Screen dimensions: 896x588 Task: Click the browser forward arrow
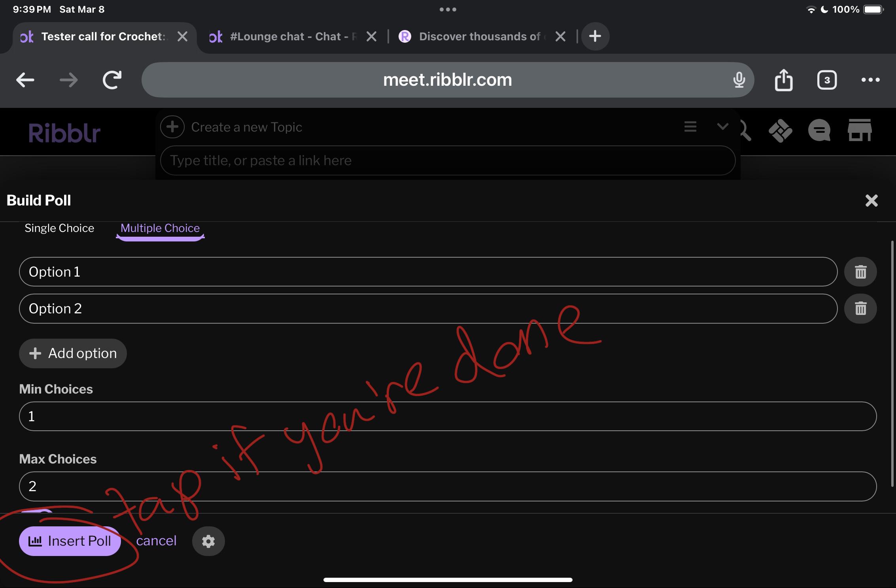68,80
